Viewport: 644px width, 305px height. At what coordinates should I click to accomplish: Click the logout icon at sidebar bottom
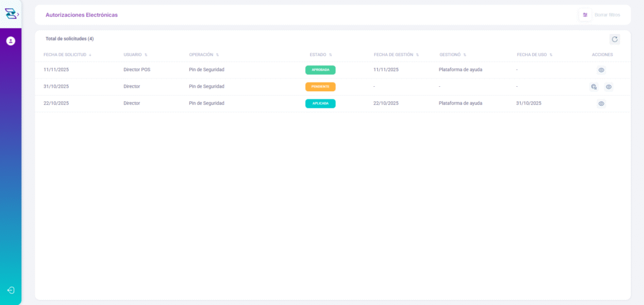pos(11,290)
